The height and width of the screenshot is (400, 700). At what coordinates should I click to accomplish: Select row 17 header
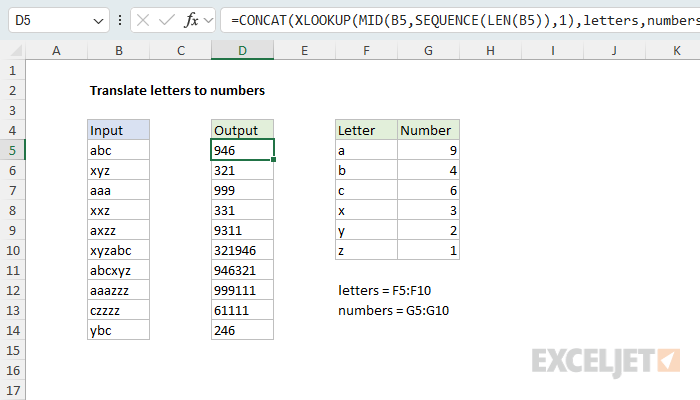pyautogui.click(x=12, y=391)
